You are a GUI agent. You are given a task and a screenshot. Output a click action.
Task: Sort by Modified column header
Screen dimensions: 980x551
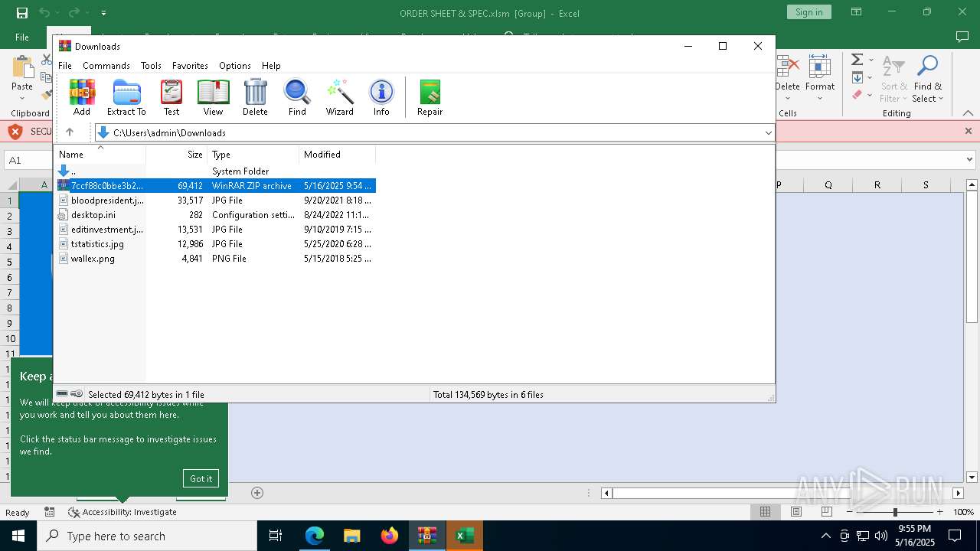click(337, 155)
